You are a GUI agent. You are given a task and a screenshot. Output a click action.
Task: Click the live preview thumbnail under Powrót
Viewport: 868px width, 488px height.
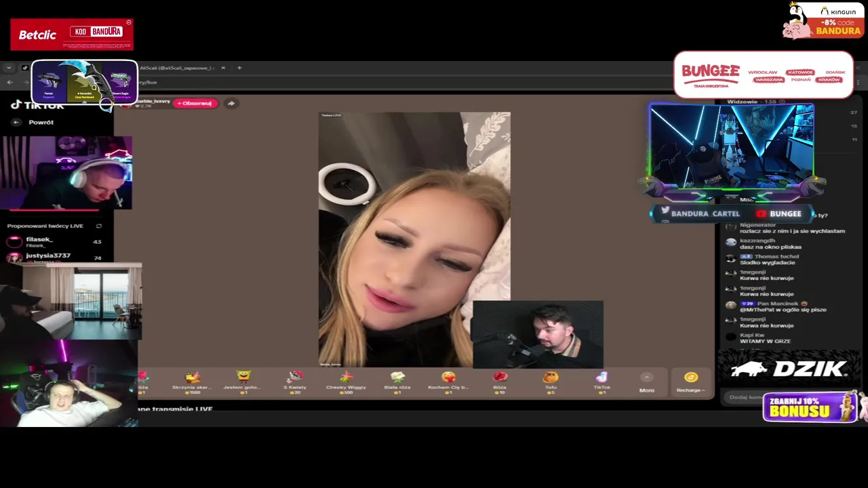pos(66,173)
